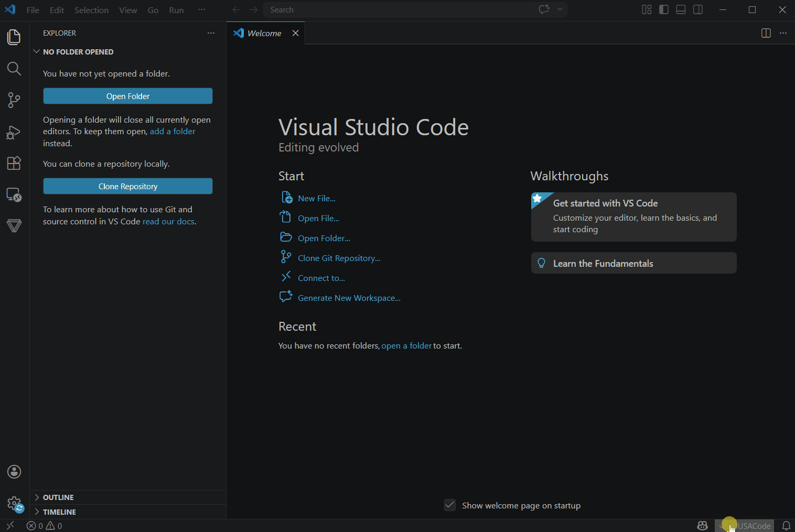The width and height of the screenshot is (795, 532).
Task: Follow the add a folder link
Action: coord(173,132)
